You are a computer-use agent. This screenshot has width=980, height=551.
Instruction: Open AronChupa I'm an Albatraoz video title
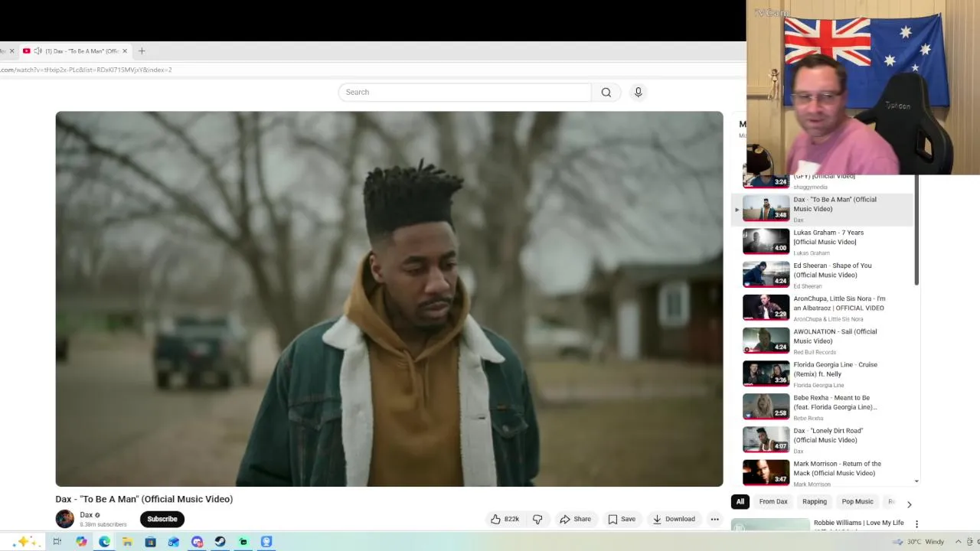tap(839, 303)
